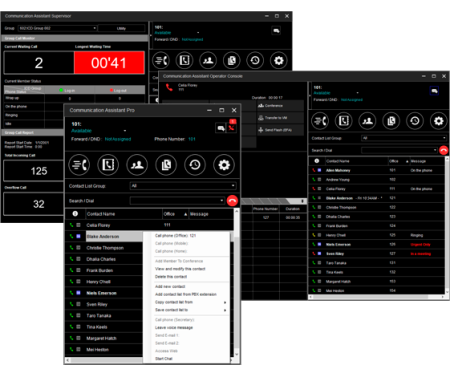The image size is (450, 365).
Task: Open phonebook icon in Supervisor window toolbar
Action: tap(184, 60)
